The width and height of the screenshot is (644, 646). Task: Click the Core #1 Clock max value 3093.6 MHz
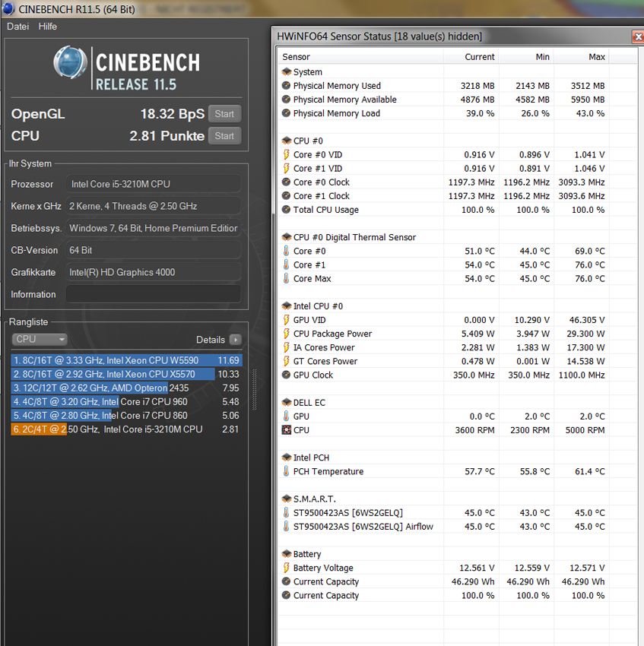(582, 196)
